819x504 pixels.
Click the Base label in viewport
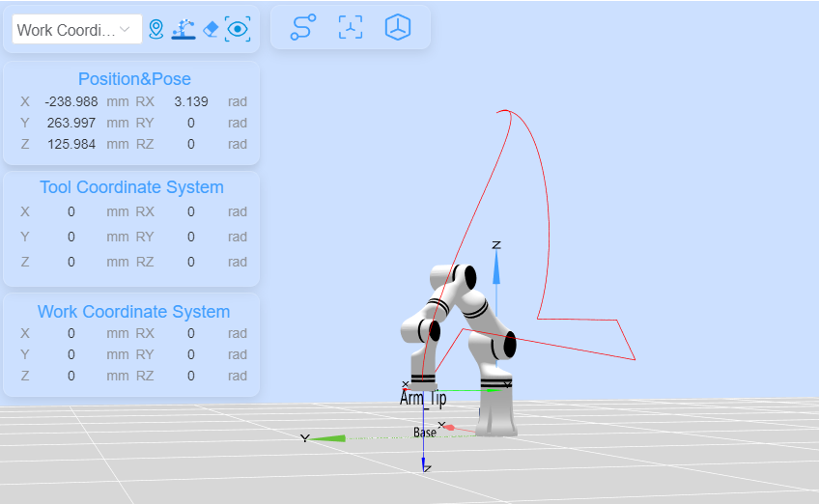[x=425, y=433]
